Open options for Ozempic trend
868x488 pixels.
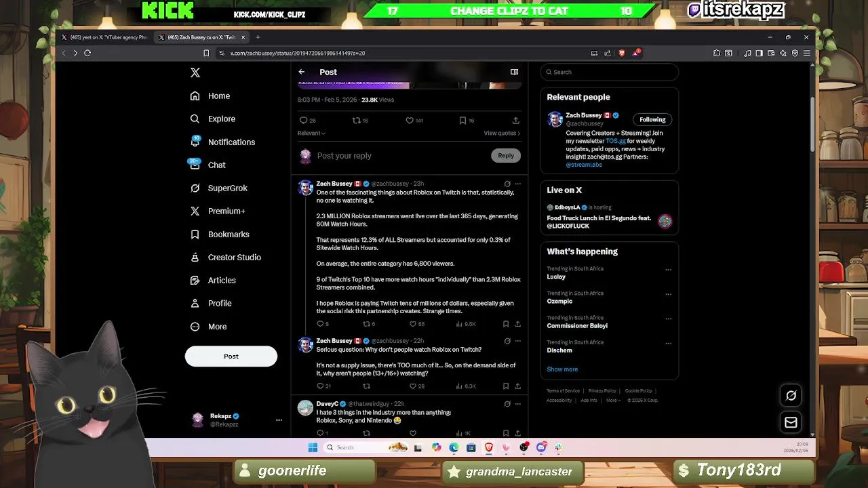(668, 294)
